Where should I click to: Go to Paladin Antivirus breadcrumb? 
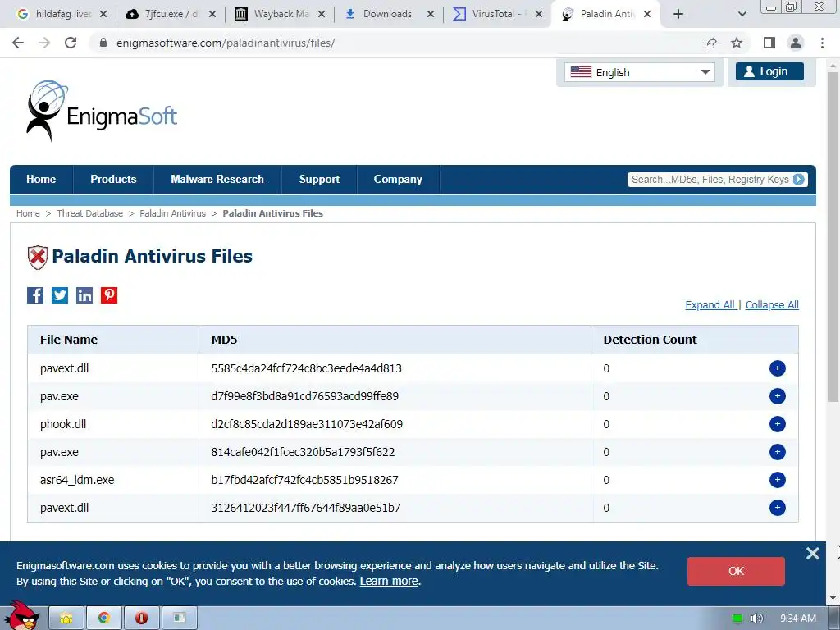pos(172,213)
